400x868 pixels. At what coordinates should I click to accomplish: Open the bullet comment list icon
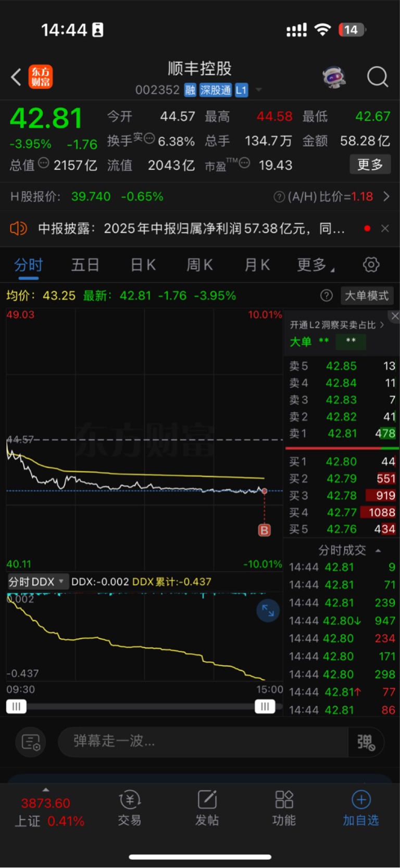[x=31, y=741]
